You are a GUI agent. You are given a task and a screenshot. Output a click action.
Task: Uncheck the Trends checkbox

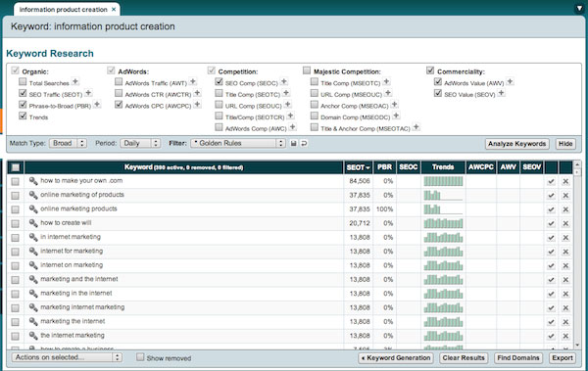[x=23, y=116]
